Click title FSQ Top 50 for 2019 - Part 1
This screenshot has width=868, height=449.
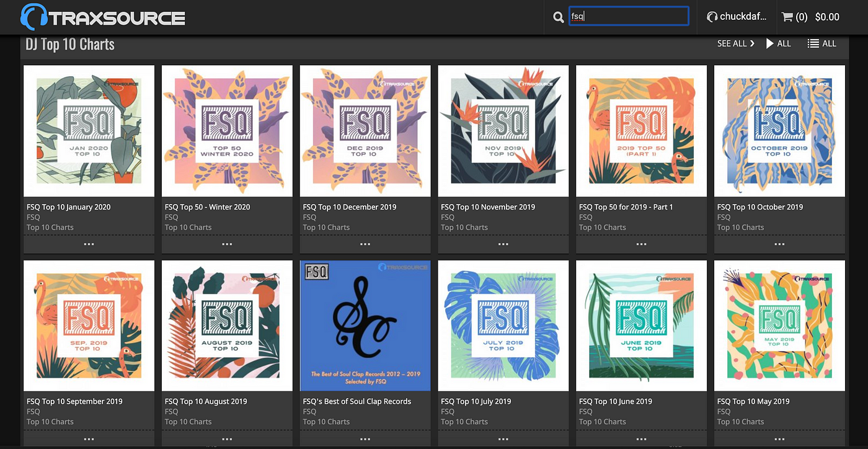(x=626, y=207)
